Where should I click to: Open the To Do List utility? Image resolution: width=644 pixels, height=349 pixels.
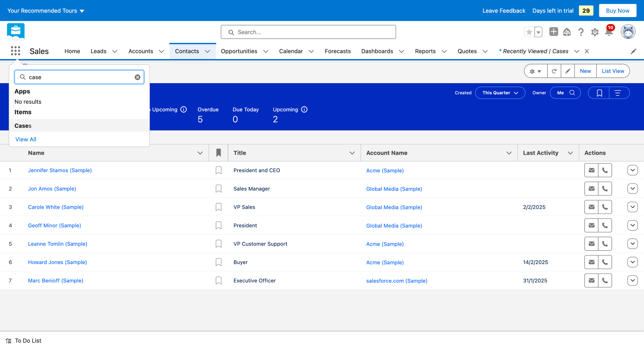pyautogui.click(x=23, y=340)
